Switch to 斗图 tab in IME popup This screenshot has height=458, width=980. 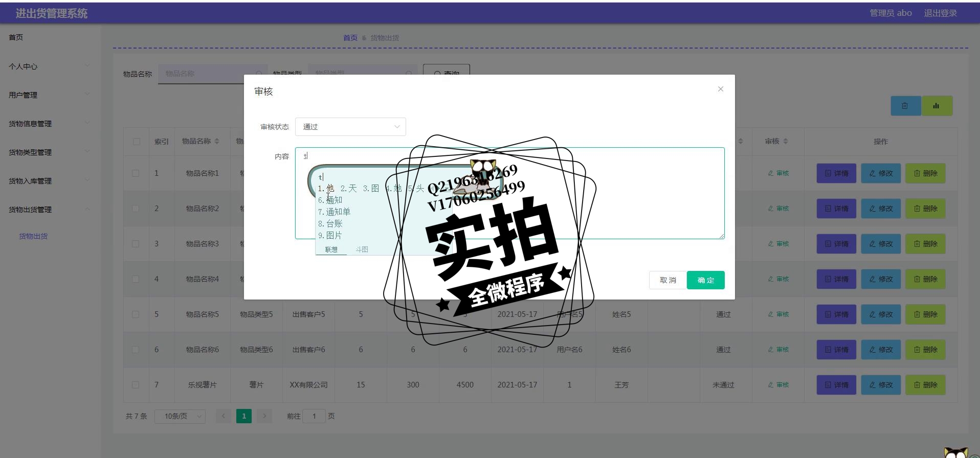pos(362,249)
